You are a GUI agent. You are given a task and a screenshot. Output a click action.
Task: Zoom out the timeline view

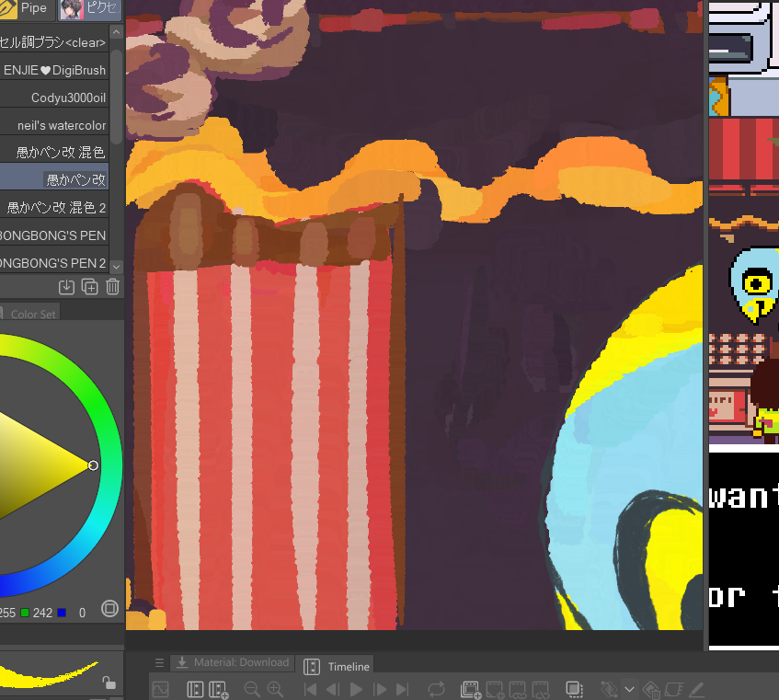click(252, 689)
